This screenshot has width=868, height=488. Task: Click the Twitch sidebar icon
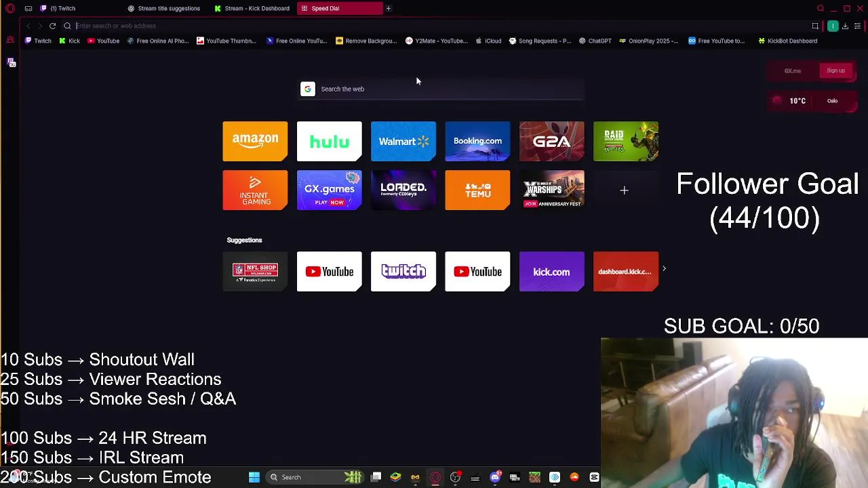[x=11, y=62]
